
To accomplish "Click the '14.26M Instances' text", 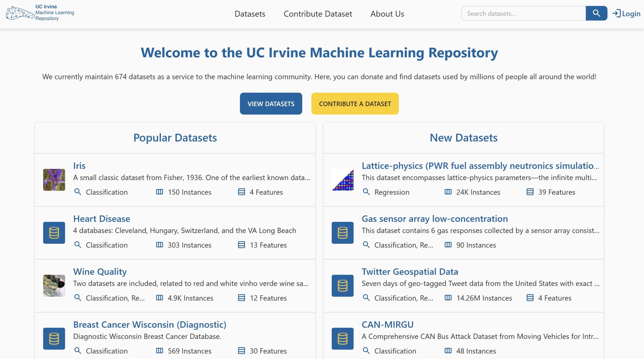I will 484,298.
